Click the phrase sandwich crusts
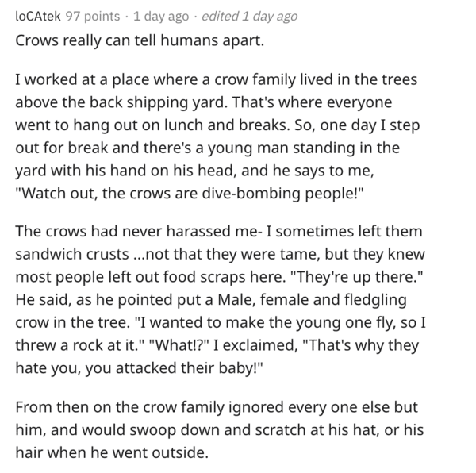The height and width of the screenshot is (473, 476). pos(72,254)
